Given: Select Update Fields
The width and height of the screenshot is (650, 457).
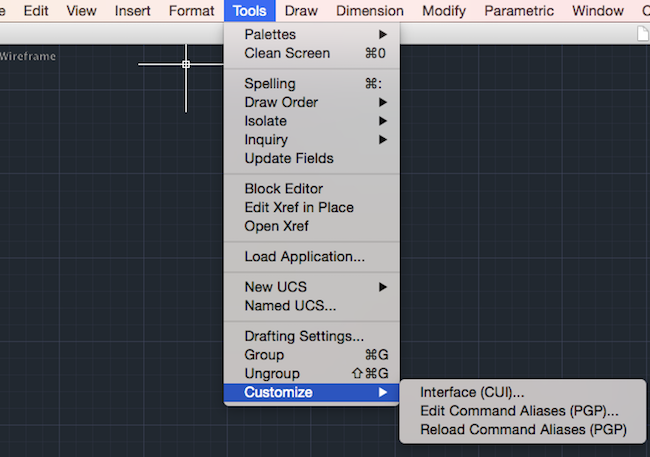Looking at the screenshot, I should pos(312,158).
